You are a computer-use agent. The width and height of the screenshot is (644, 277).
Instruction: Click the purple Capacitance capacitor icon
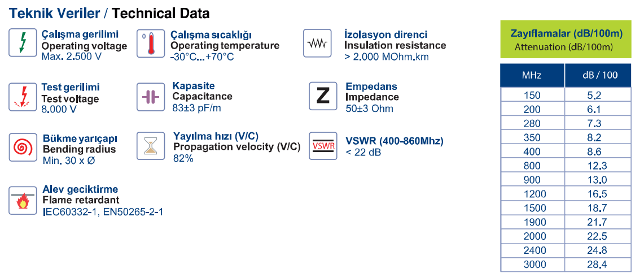click(151, 97)
